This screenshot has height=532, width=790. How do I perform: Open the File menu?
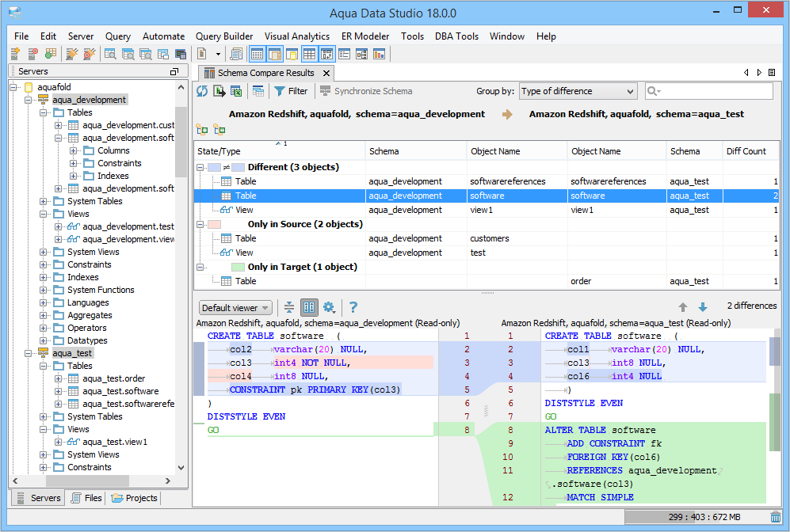coord(21,36)
